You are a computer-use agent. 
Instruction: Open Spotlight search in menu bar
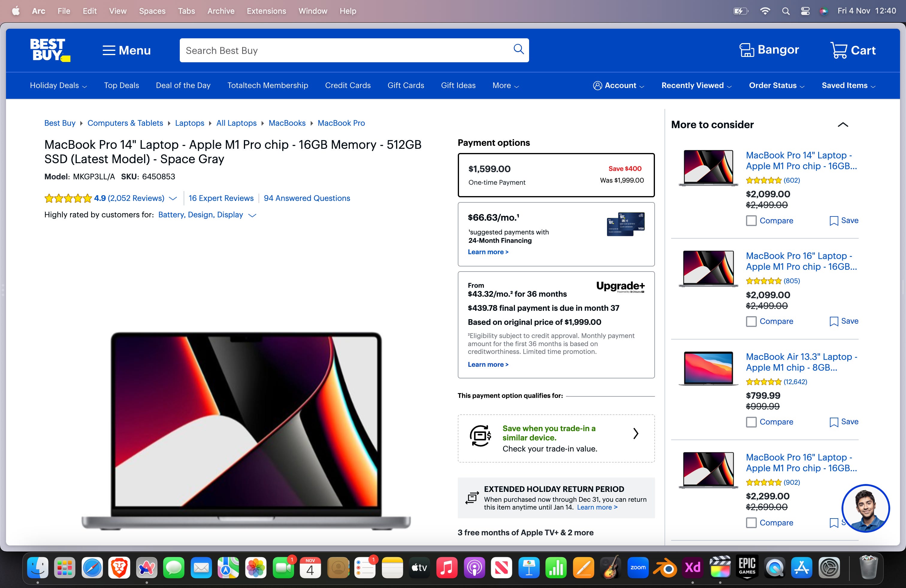click(786, 11)
